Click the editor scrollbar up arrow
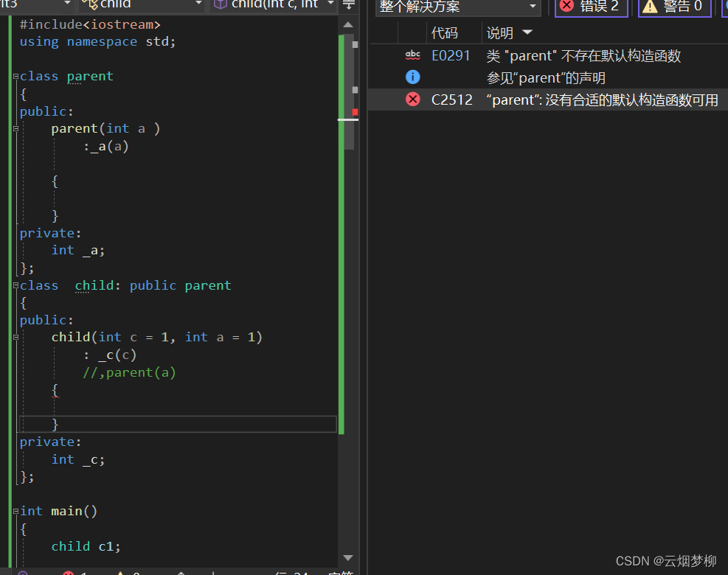728x575 pixels. (348, 24)
